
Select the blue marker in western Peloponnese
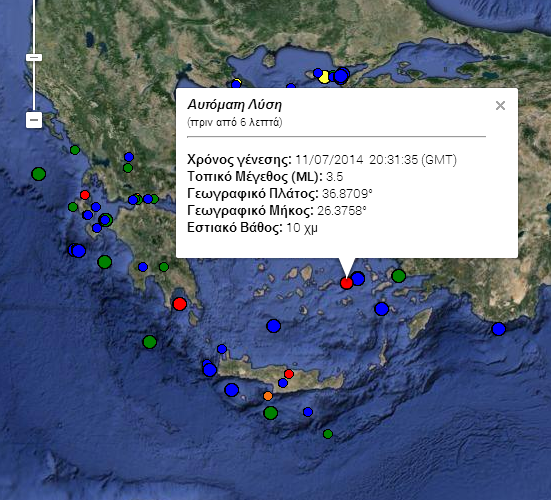tap(143, 267)
